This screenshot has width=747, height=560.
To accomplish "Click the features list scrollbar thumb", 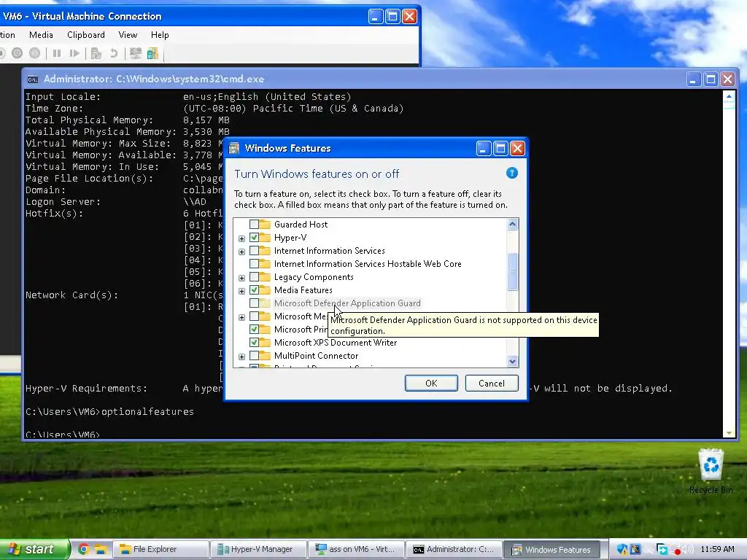I will [x=513, y=272].
